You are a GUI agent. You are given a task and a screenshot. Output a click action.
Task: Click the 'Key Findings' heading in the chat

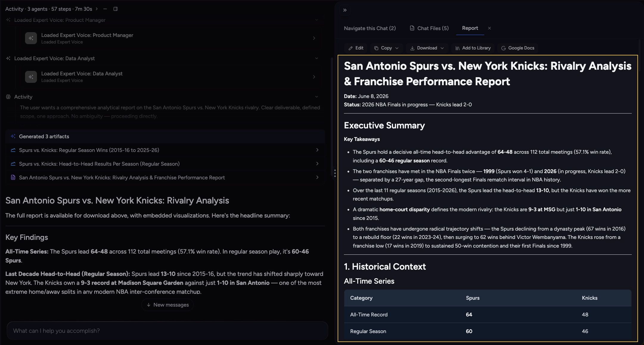tap(27, 237)
